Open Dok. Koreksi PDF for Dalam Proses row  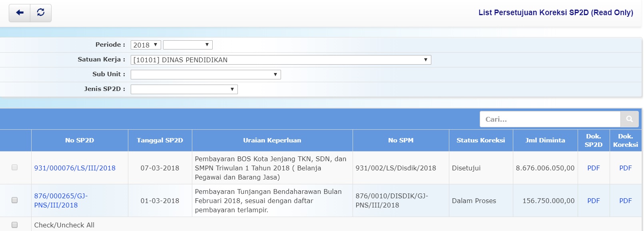[626, 201]
